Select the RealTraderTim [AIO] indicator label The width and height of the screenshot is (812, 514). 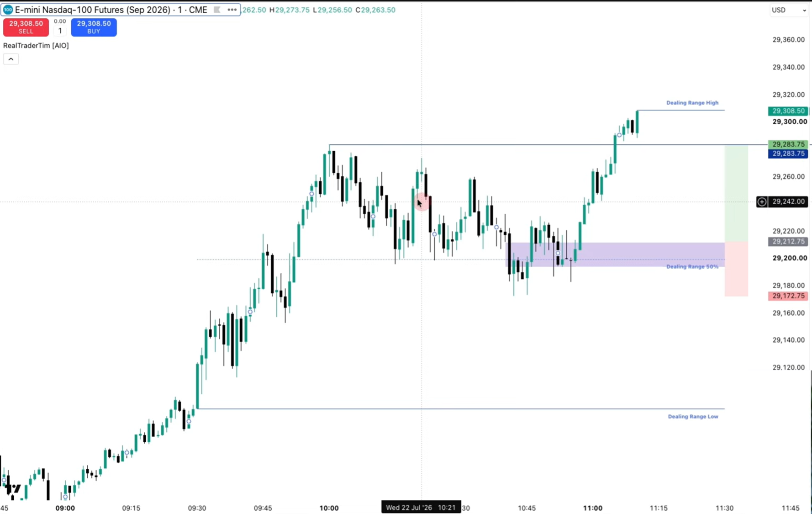pyautogui.click(x=36, y=45)
